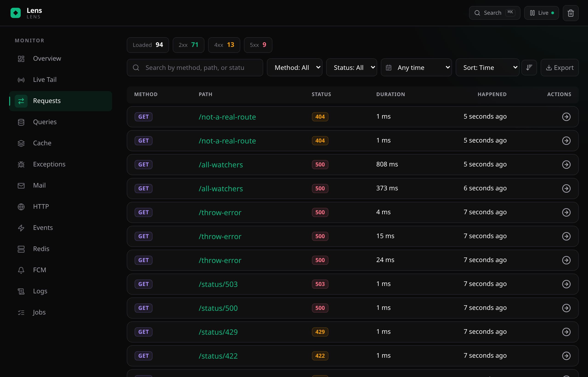588x377 pixels.
Task: Open the /status/422 path link
Action: point(218,356)
